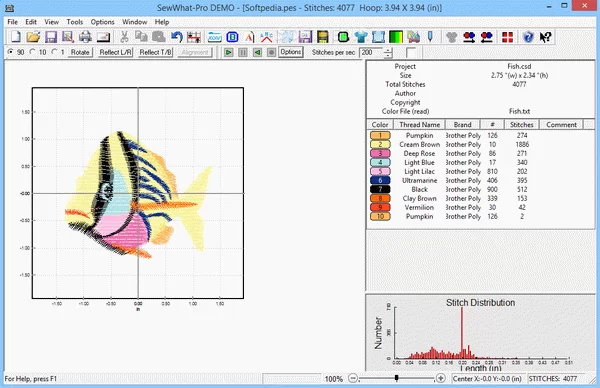
Task: Click the Print icon
Action: click(85, 37)
